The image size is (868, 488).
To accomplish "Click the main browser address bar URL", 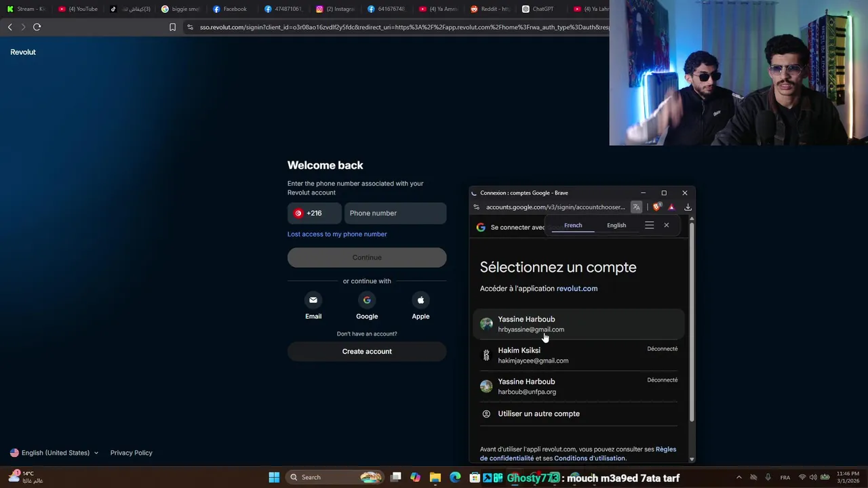I will (404, 27).
